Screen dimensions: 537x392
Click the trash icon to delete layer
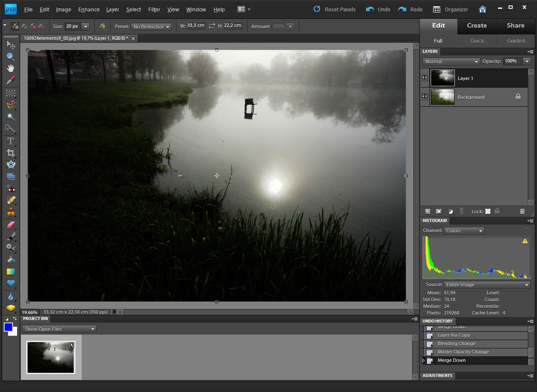click(x=522, y=211)
